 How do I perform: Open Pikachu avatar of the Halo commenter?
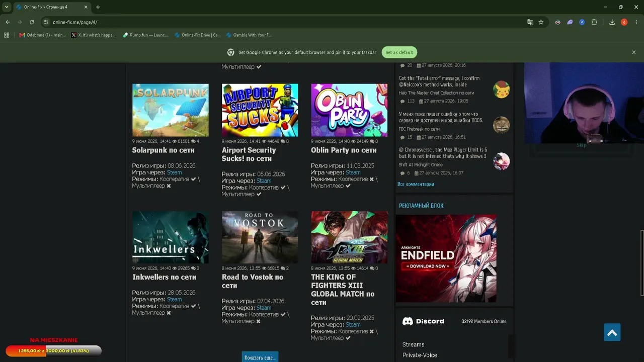(x=502, y=89)
